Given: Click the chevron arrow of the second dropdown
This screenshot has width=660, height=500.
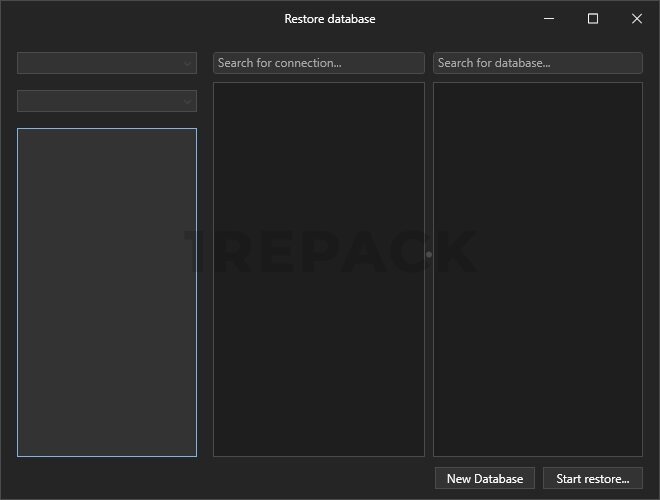Looking at the screenshot, I should [x=187, y=101].
